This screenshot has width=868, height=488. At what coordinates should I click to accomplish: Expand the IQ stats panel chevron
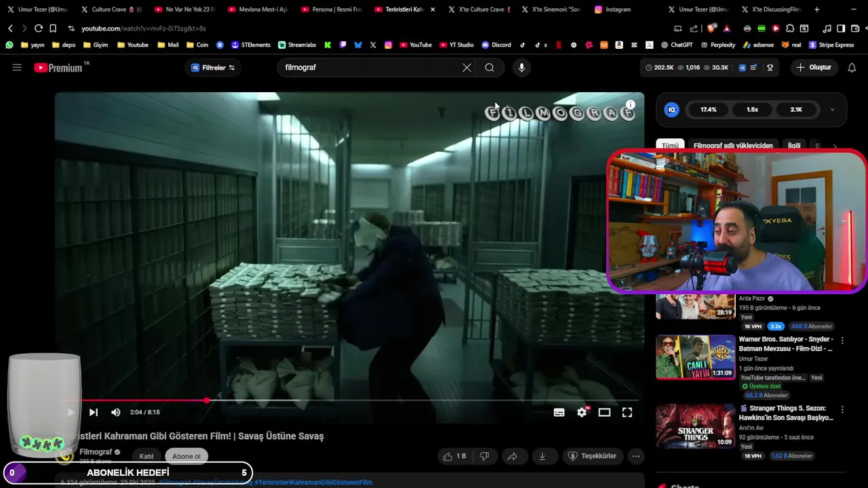click(833, 110)
